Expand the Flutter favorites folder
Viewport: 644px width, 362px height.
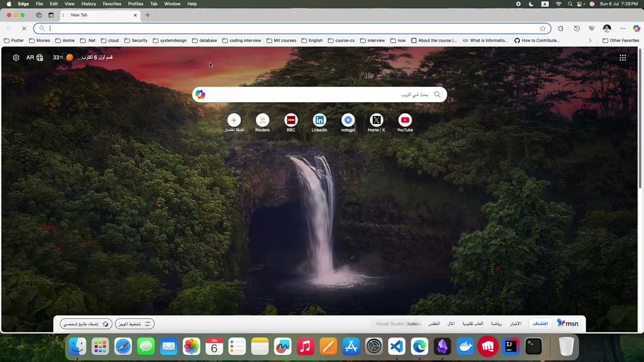coord(14,40)
